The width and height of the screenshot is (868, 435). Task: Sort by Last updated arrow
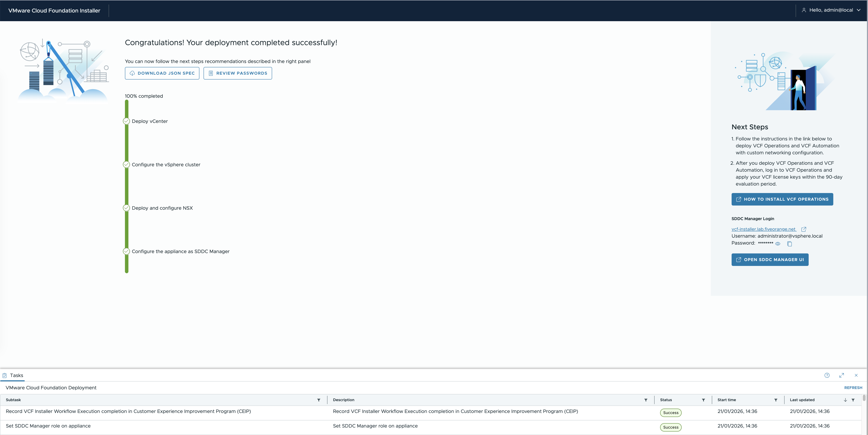[x=845, y=400]
